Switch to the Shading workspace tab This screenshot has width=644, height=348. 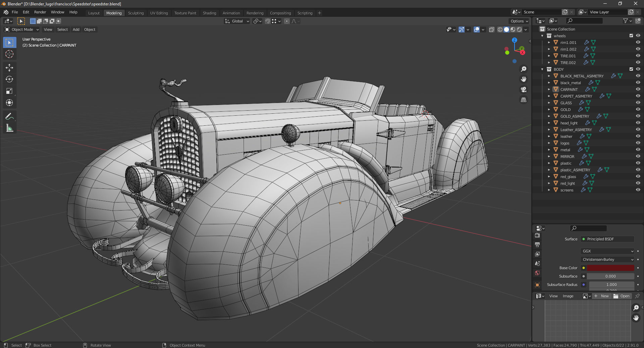tap(209, 13)
